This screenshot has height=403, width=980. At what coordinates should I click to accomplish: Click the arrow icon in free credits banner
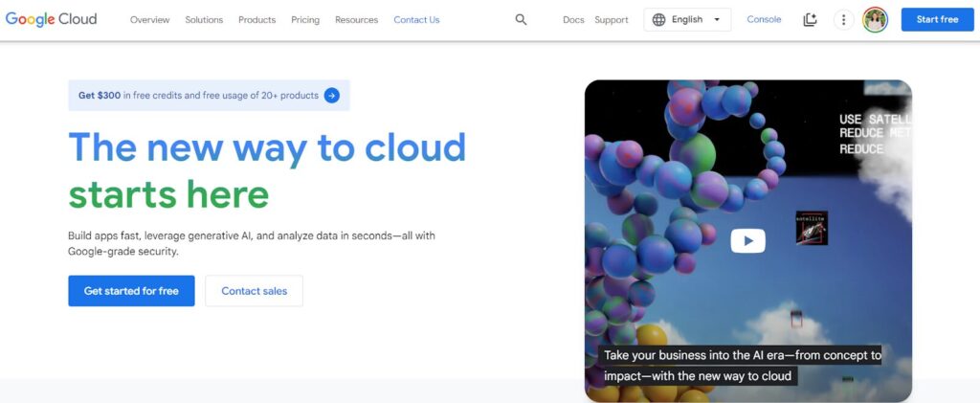331,95
